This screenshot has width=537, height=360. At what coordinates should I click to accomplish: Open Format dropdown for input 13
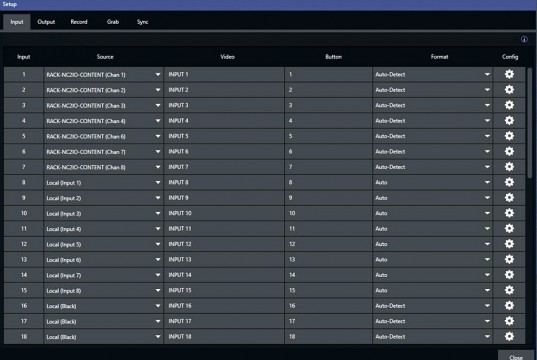point(433,259)
